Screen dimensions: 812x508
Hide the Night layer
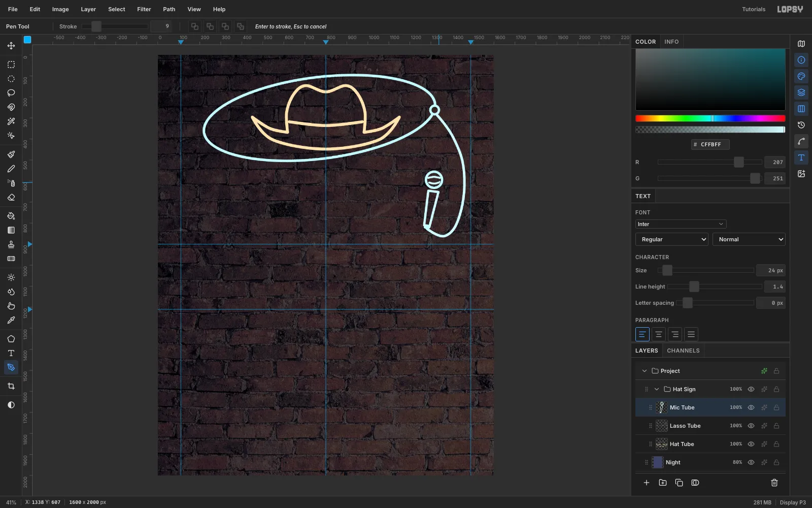coord(751,462)
